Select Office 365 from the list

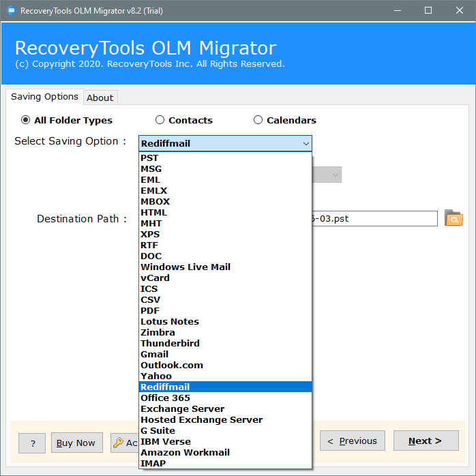coord(225,398)
